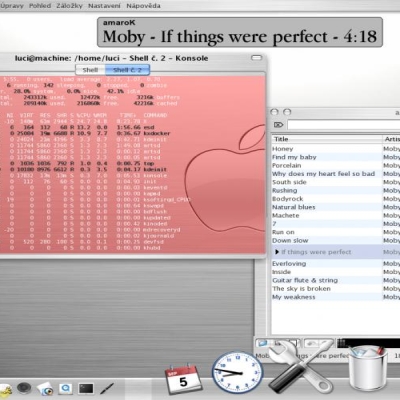Open the calendar dock icon showing 5
The image size is (400, 400).
pyautogui.click(x=183, y=379)
